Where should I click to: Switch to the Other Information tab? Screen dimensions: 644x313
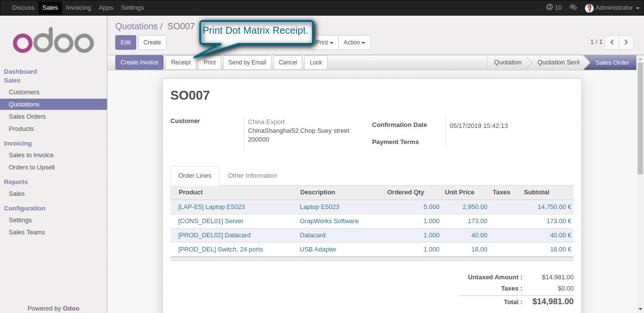pos(252,176)
